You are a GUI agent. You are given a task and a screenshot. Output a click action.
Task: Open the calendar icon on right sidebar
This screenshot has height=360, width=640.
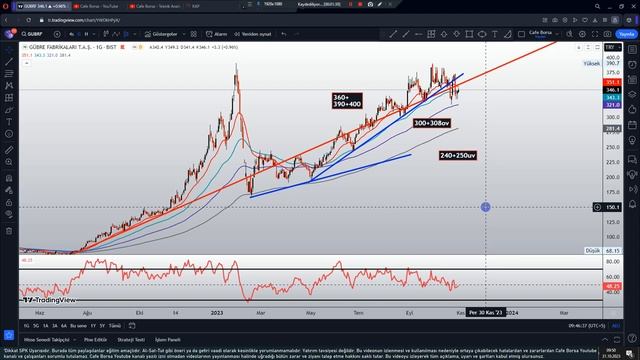pos(632,124)
